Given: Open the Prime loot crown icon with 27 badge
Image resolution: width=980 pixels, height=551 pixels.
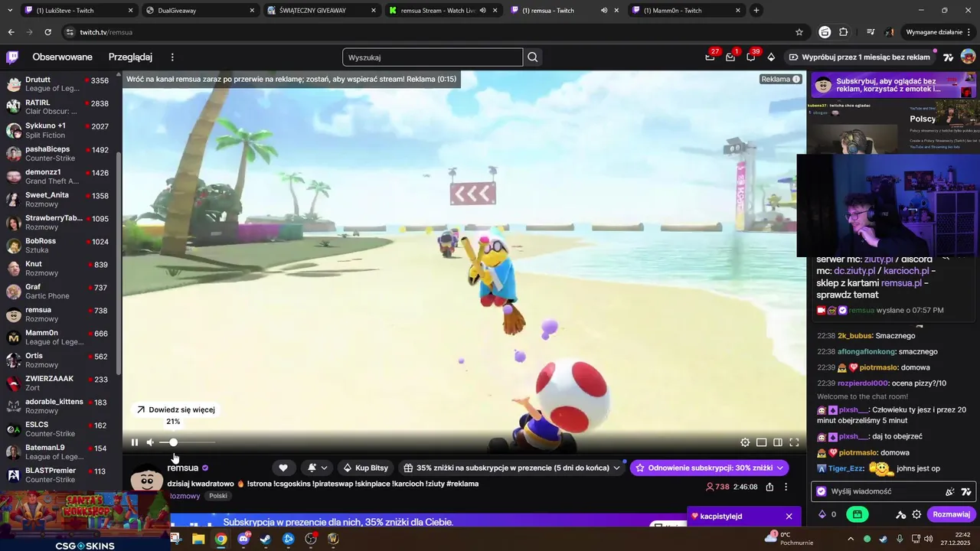Looking at the screenshot, I should [x=710, y=57].
